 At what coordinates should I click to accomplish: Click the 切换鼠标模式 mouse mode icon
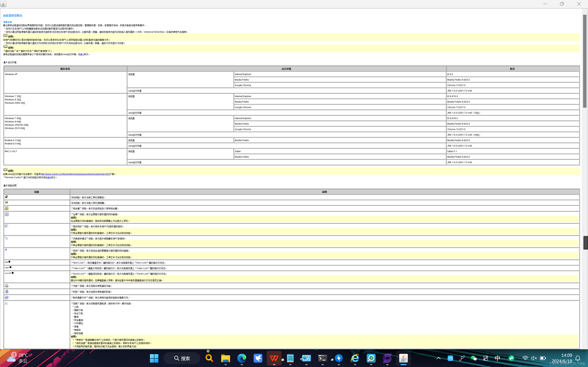[x=7, y=238]
